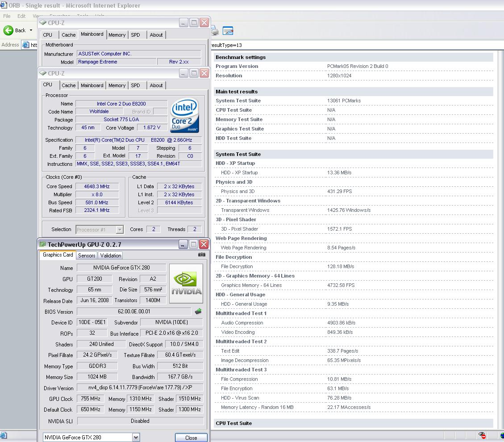This screenshot has height=442, width=504.
Task: Click the Video Encoding 849.36 kB/s value
Action: pos(340,332)
